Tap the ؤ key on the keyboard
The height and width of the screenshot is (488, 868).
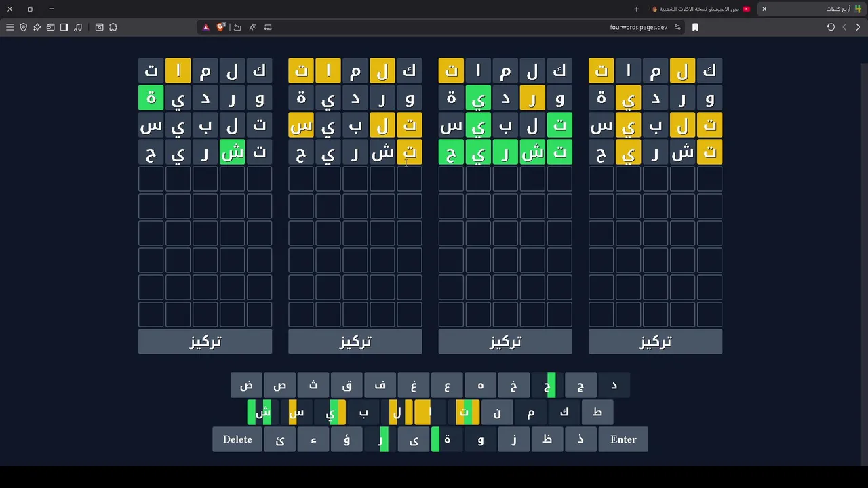347,439
